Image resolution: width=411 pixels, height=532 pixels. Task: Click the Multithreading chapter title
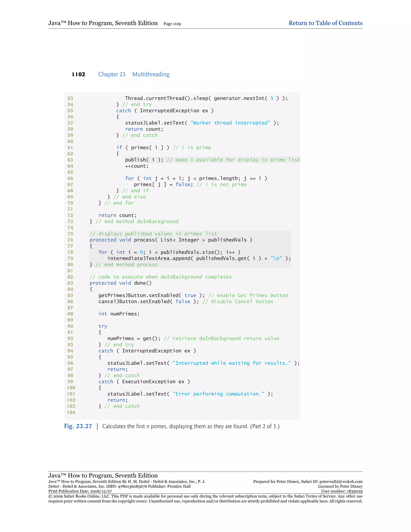click(x=151, y=74)
